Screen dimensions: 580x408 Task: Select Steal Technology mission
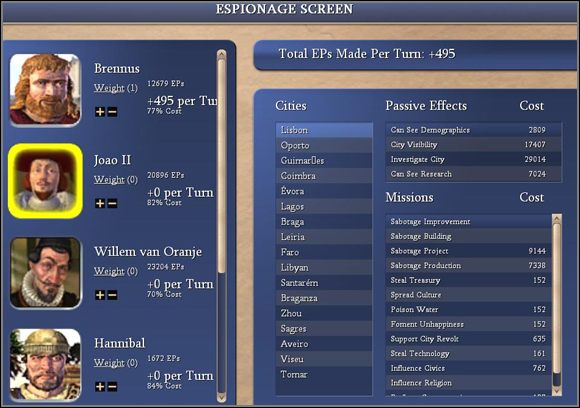[x=469, y=354]
